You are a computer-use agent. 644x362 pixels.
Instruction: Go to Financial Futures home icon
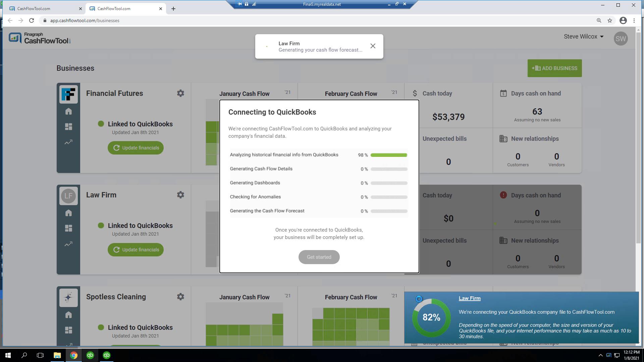click(68, 111)
